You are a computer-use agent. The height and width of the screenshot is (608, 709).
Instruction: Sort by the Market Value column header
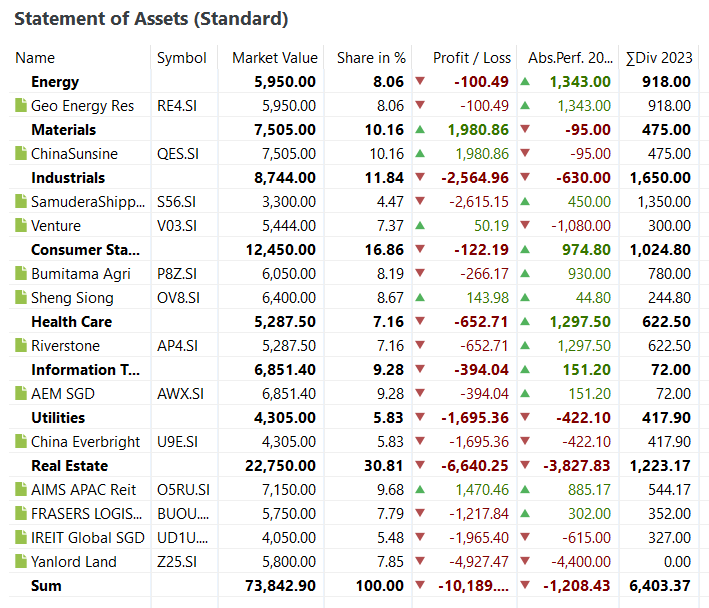pos(274,58)
